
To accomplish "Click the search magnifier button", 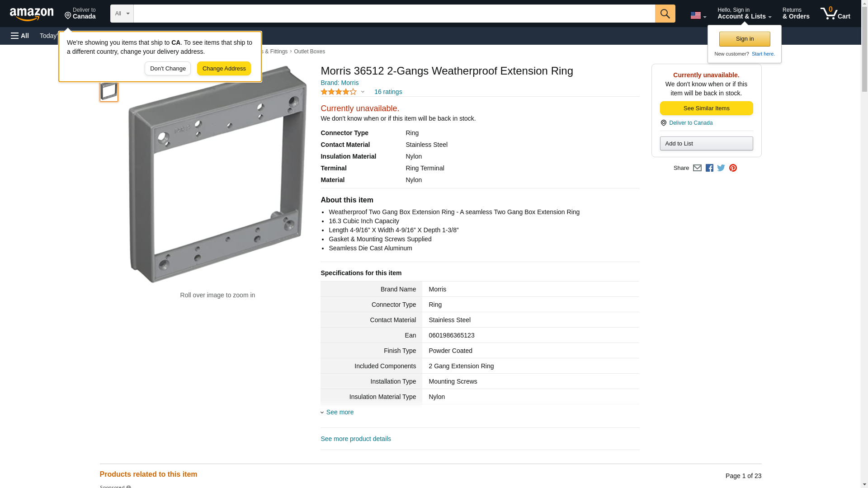I will coord(665,14).
